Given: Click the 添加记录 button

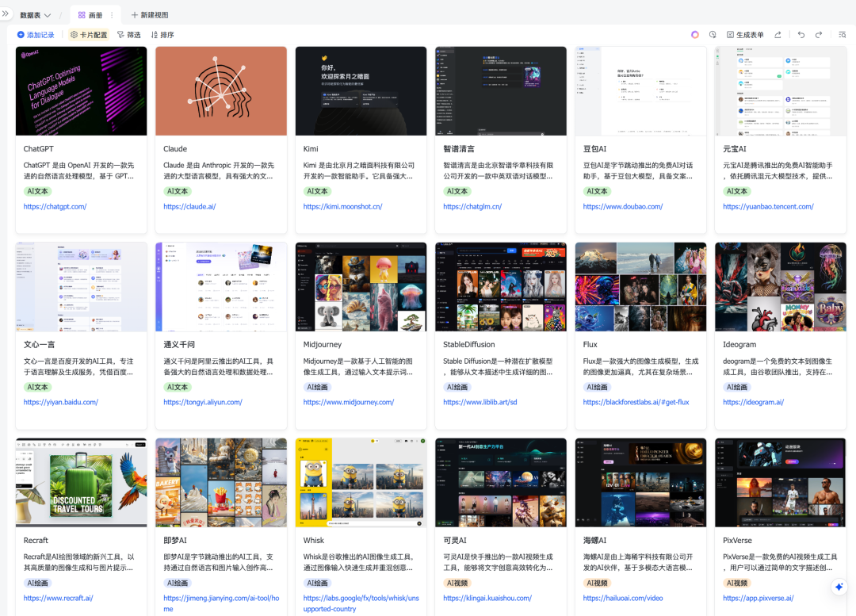Looking at the screenshot, I should tap(36, 35).
